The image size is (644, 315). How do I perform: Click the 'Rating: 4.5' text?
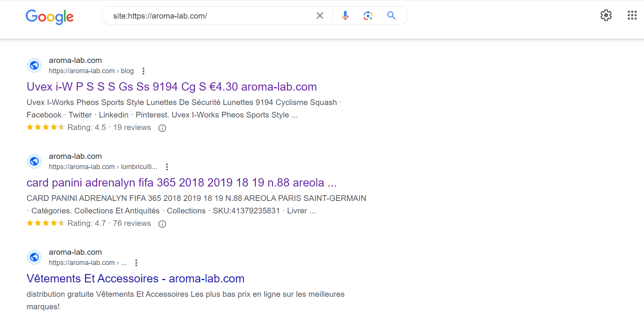[x=87, y=127]
